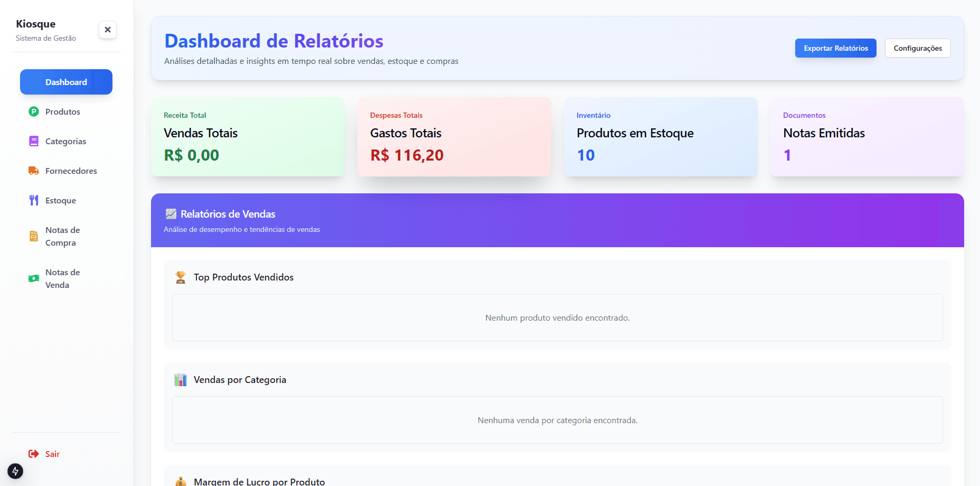Image resolution: width=980 pixels, height=486 pixels.
Task: Click the utensils icon beside Estoque
Action: 33,200
